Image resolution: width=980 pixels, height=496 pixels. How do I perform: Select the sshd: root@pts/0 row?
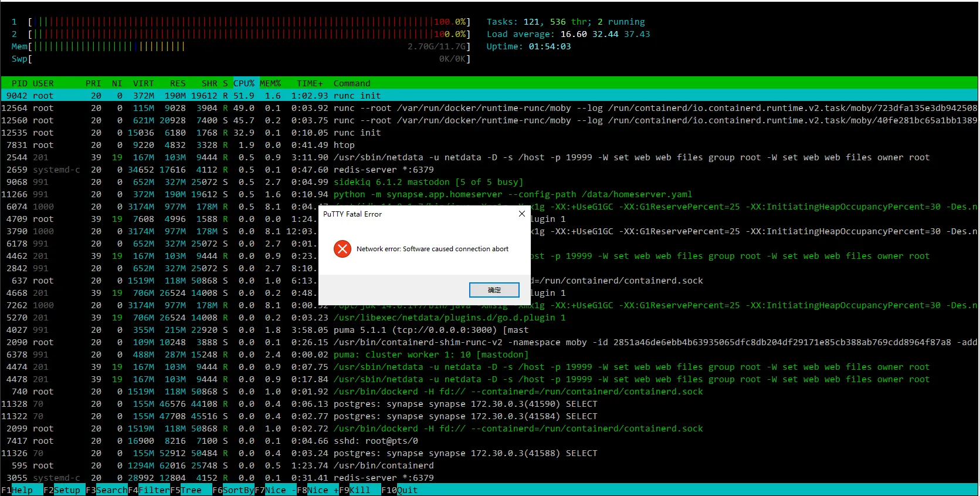[x=489, y=441]
